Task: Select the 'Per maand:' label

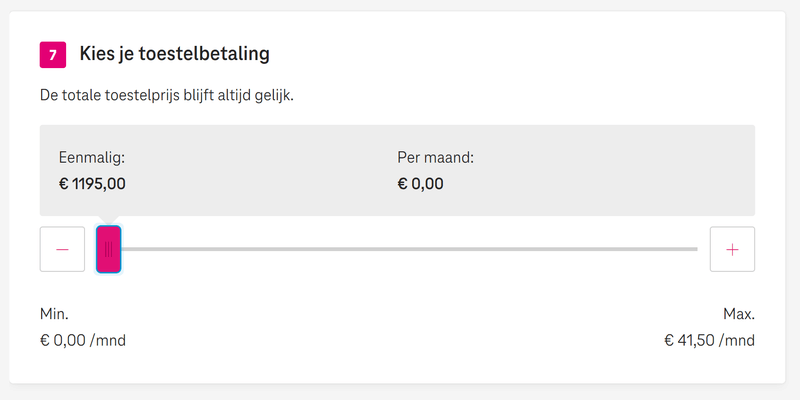Action: (436, 157)
